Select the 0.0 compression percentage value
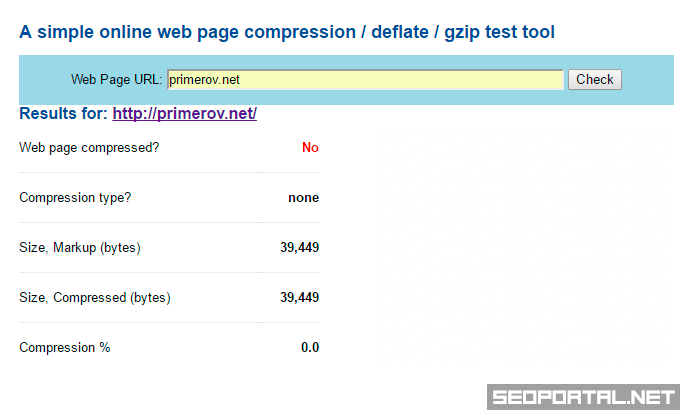This screenshot has height=420, width=690. coord(310,348)
